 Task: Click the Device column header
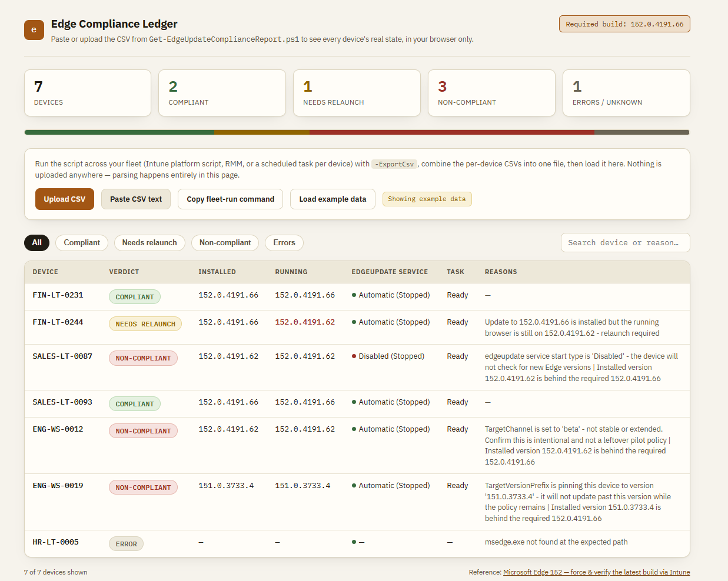(x=45, y=272)
